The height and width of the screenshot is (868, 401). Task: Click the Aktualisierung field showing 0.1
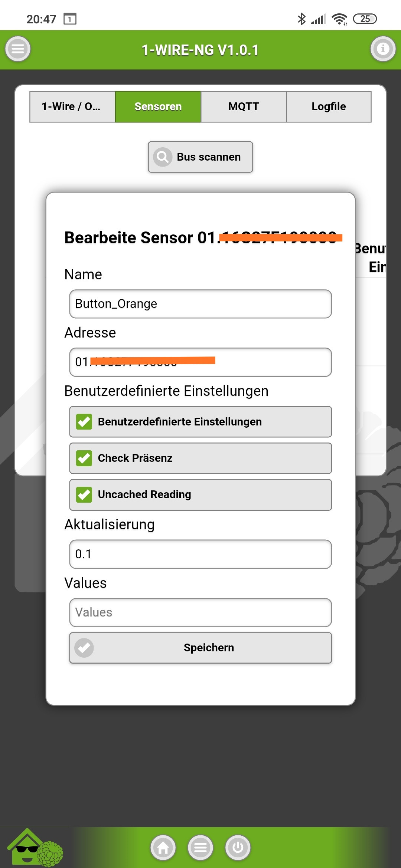coord(200,554)
